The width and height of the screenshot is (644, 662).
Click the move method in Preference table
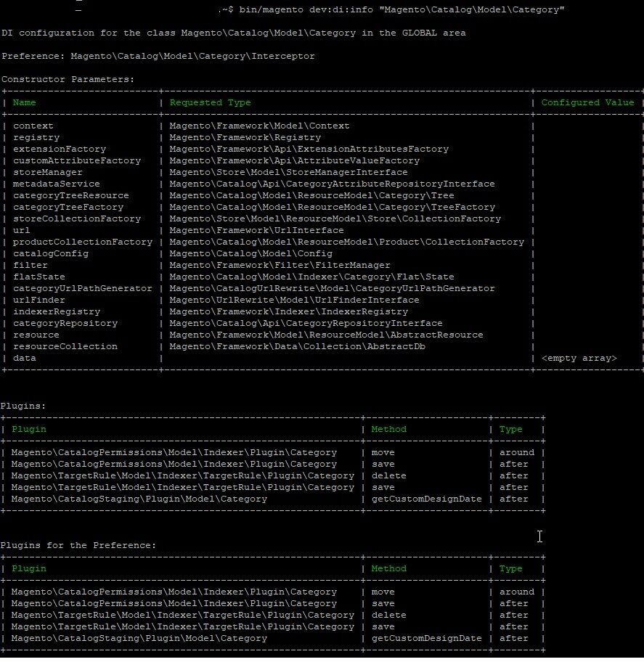383,592
